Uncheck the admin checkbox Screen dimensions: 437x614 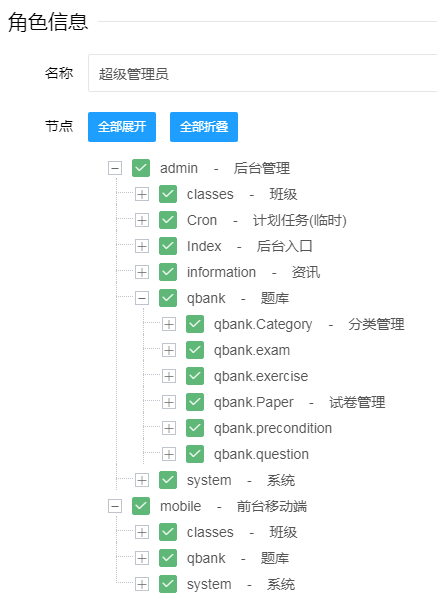click(141, 168)
